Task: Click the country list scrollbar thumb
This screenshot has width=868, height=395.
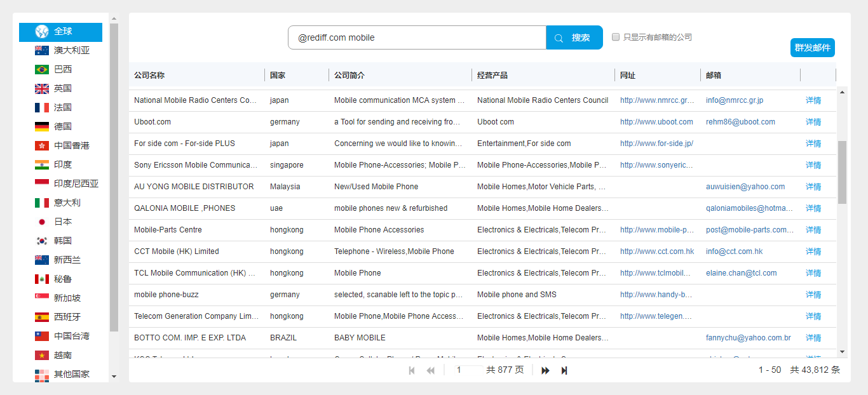Action: (x=114, y=177)
